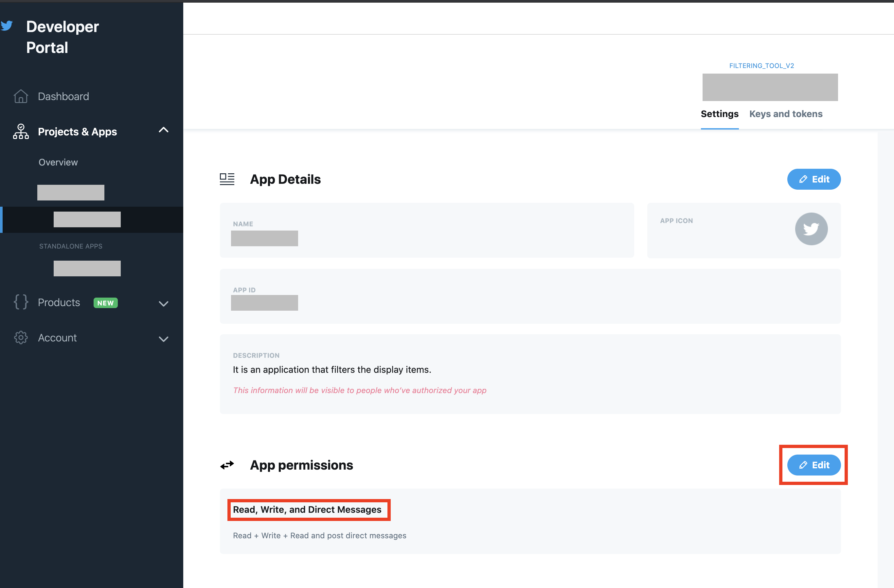Select the standalone app in sidebar
This screenshot has height=588, width=894.
(87, 268)
